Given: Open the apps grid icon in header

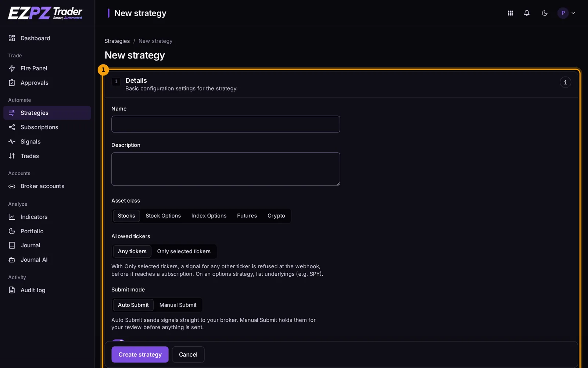Looking at the screenshot, I should (510, 13).
